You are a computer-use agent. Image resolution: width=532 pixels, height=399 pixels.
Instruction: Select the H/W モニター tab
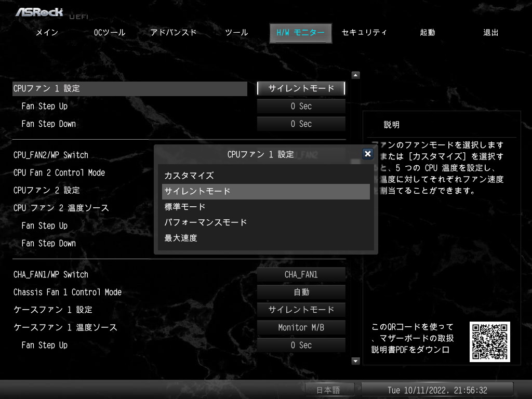[301, 33]
